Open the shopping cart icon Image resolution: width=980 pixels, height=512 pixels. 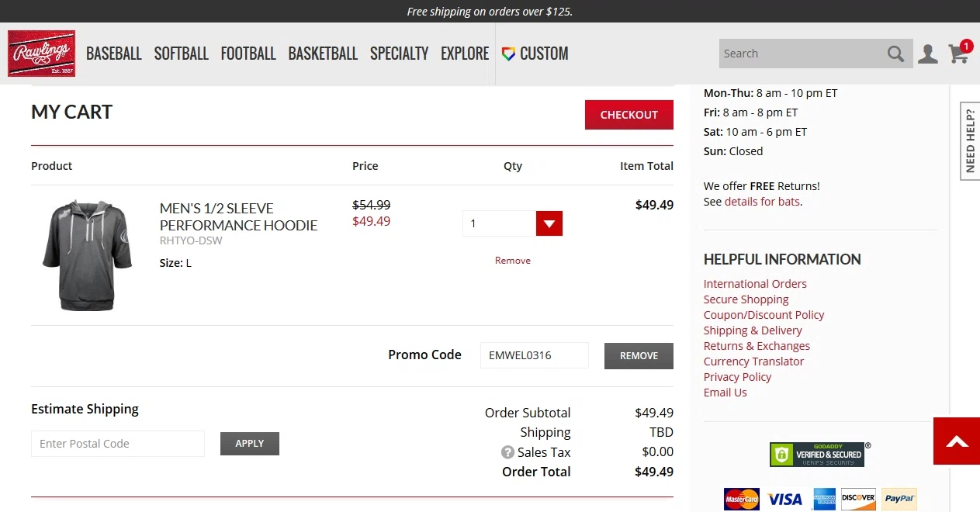tap(959, 53)
